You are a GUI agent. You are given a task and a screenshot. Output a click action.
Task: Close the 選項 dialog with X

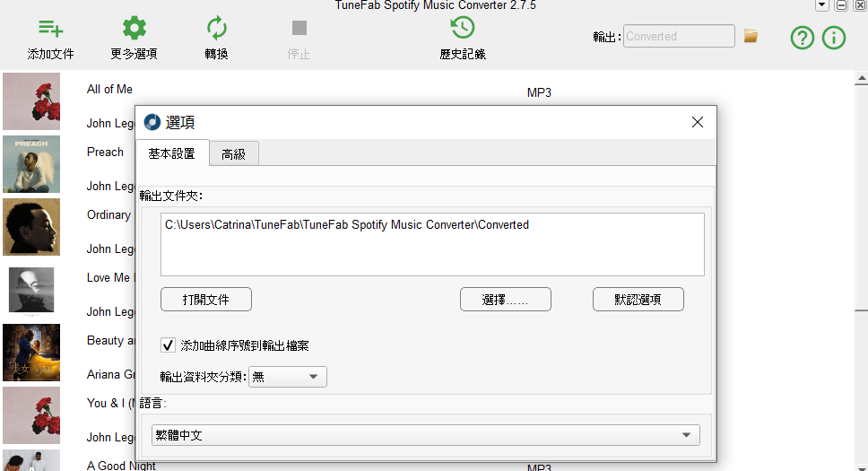698,122
